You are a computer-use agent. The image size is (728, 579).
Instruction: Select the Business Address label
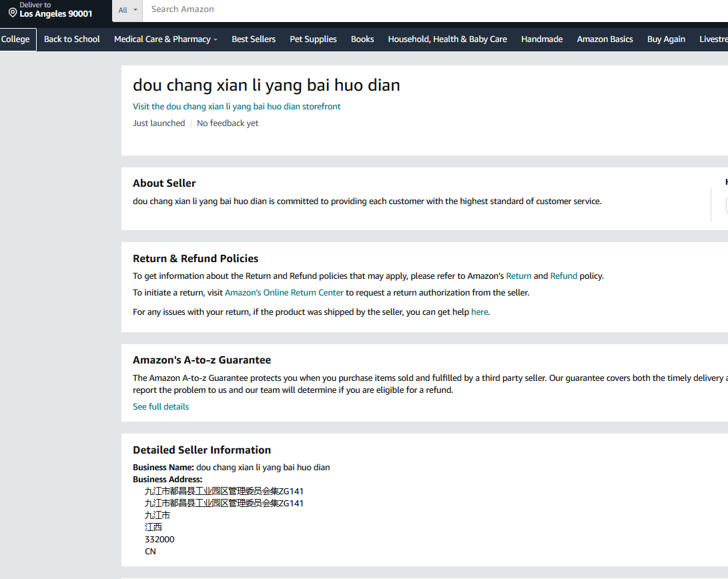coord(167,480)
